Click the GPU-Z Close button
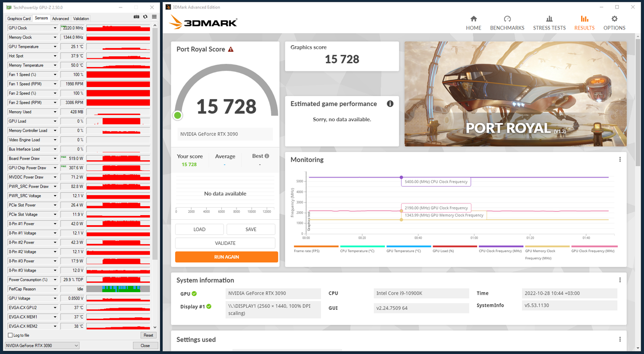 coord(145,345)
